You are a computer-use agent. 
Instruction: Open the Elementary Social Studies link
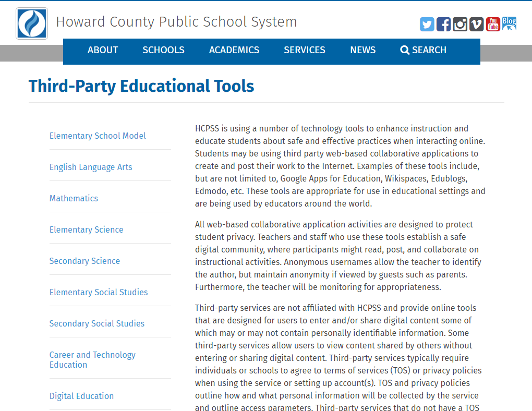point(99,292)
